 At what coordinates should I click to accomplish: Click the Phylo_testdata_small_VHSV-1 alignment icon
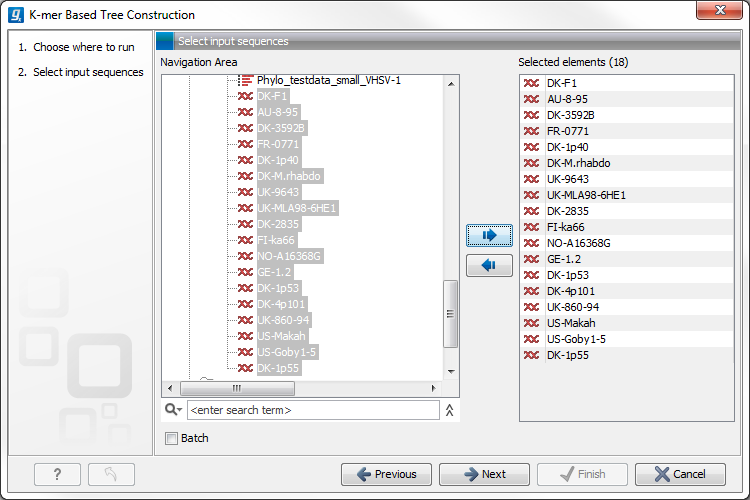[x=245, y=80]
